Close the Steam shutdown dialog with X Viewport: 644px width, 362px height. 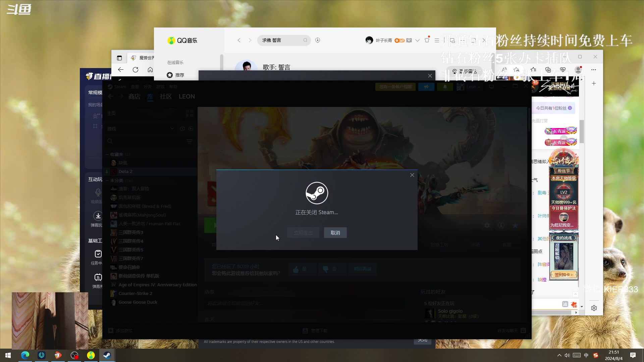[412, 175]
